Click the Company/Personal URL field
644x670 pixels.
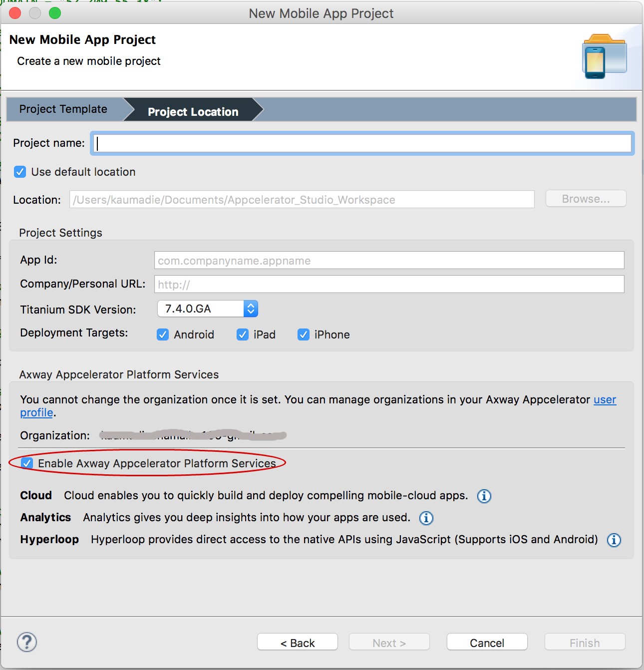(x=389, y=285)
